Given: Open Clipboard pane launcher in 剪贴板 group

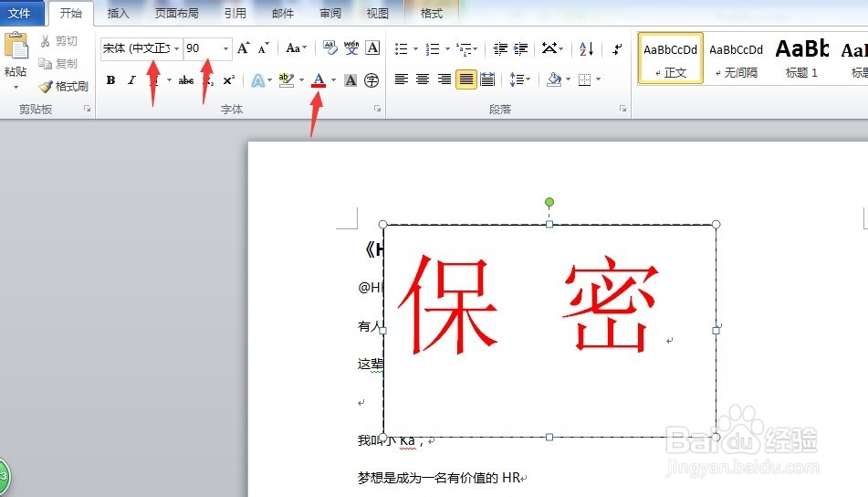Looking at the screenshot, I should pos(88,109).
